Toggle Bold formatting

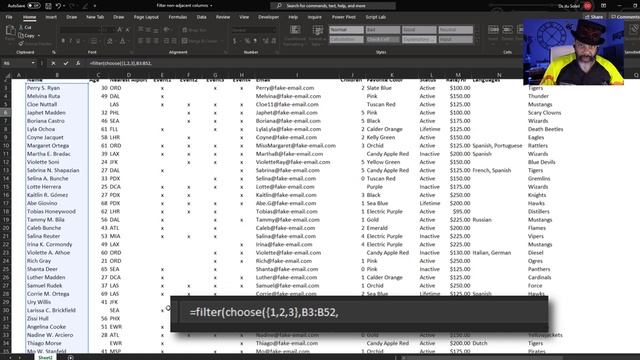click(x=63, y=41)
